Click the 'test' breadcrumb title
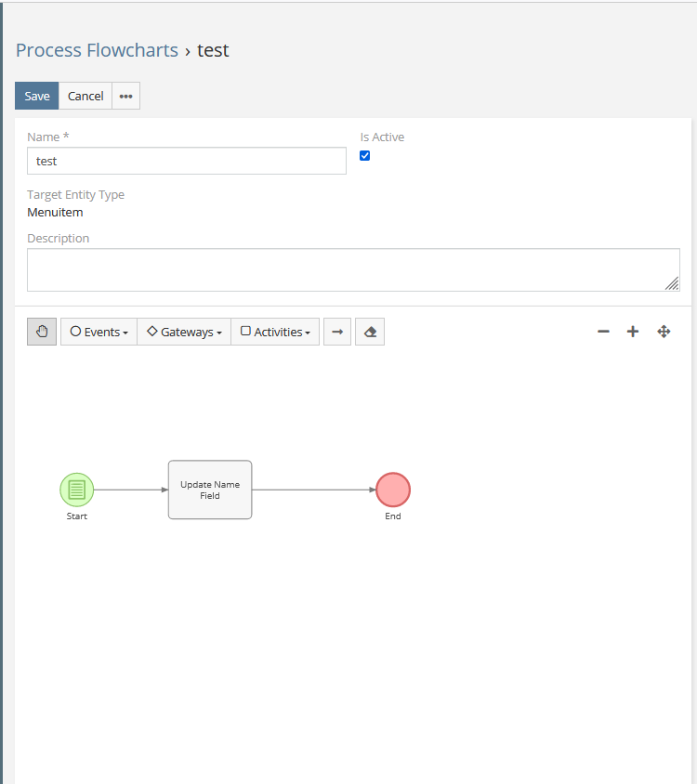 tap(213, 50)
